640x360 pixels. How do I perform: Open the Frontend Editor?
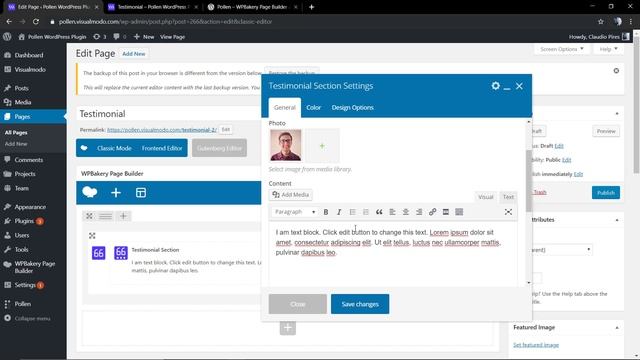tap(162, 148)
